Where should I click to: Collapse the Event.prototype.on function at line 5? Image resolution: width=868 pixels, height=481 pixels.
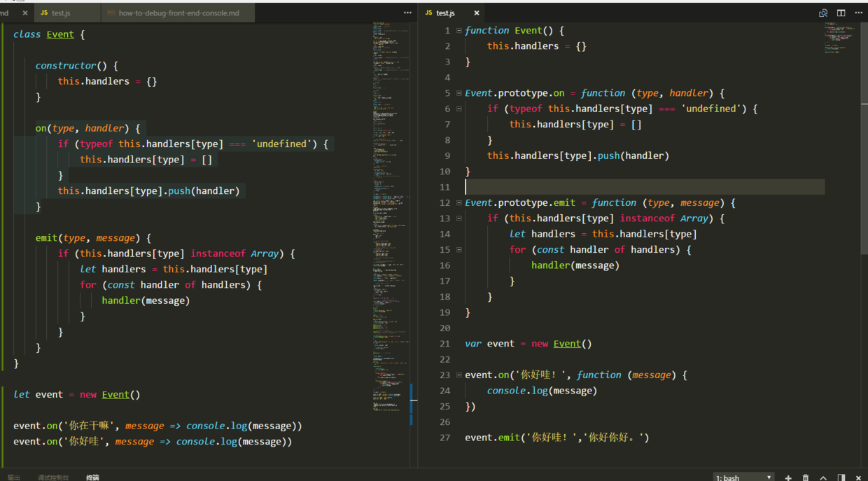click(458, 92)
